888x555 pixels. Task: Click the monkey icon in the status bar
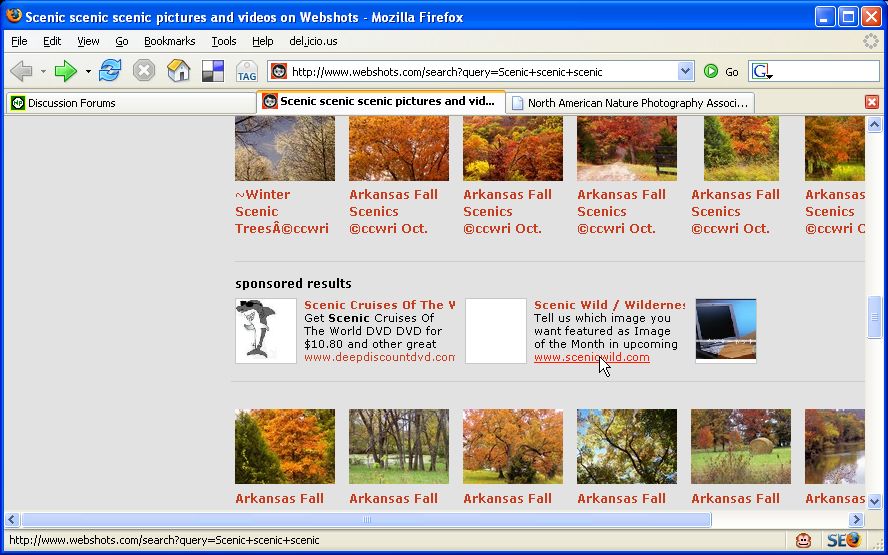pos(803,540)
